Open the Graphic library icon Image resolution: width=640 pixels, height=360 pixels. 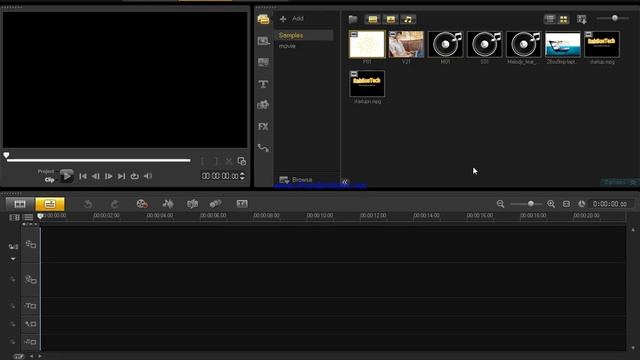pos(263,105)
